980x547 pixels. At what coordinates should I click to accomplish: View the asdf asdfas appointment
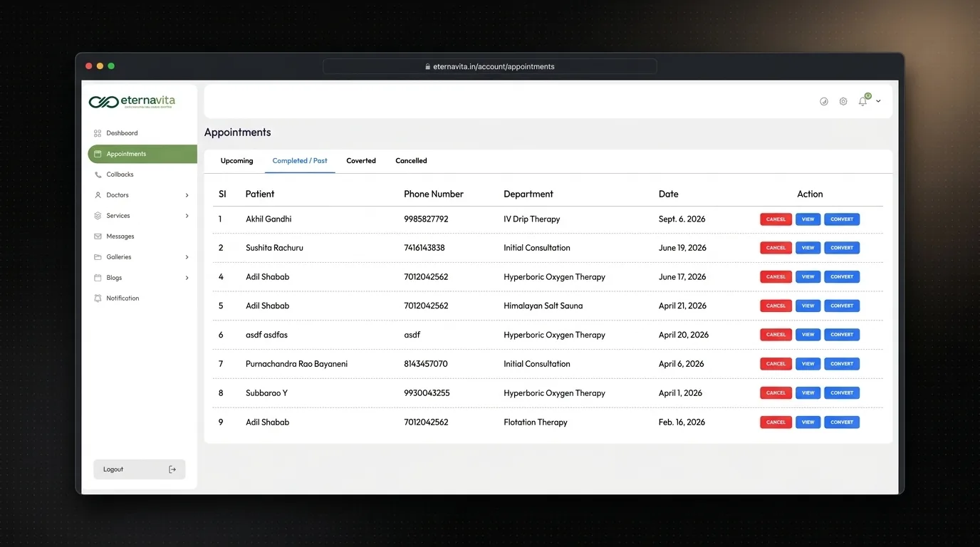click(x=808, y=335)
